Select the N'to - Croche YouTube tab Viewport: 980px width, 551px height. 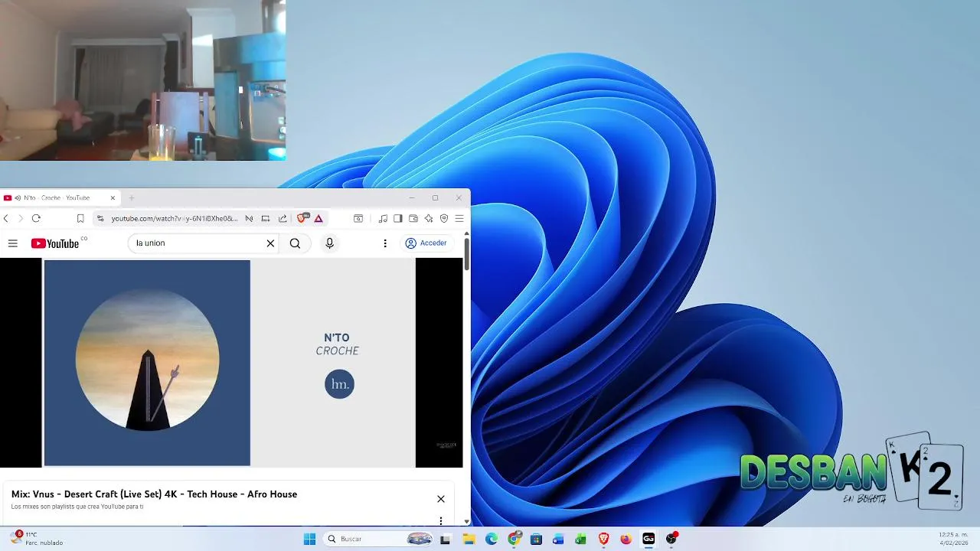click(60, 197)
